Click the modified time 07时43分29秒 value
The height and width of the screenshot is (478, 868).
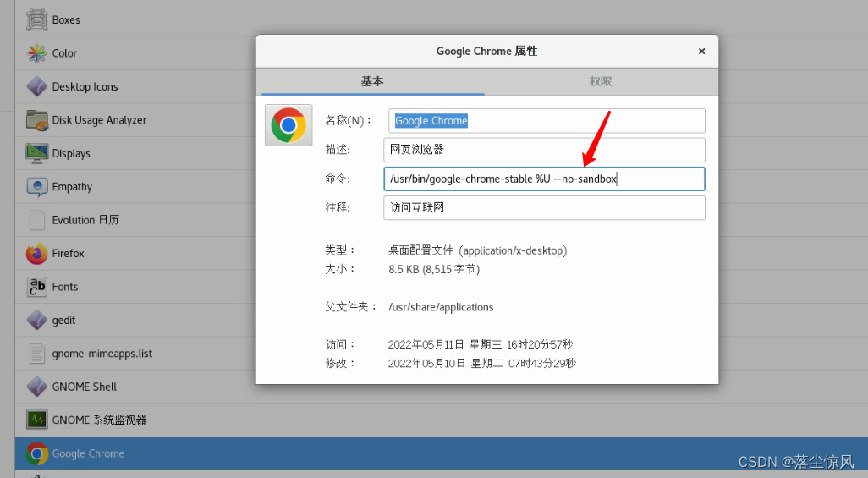click(x=542, y=363)
